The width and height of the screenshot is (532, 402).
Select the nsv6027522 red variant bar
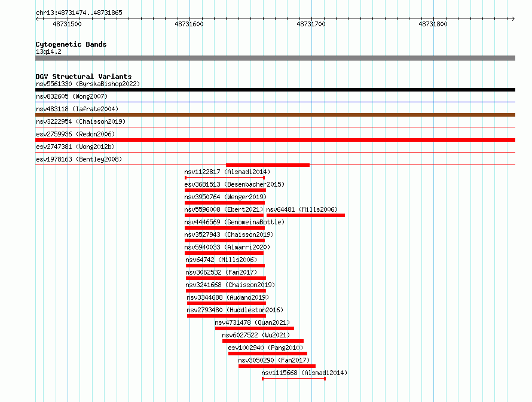coord(263,341)
